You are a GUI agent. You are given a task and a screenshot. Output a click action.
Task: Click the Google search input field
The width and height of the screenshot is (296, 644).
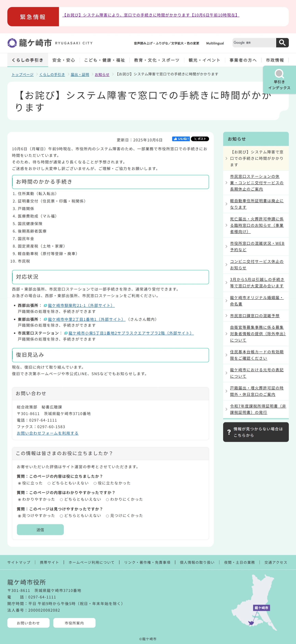[254, 43]
